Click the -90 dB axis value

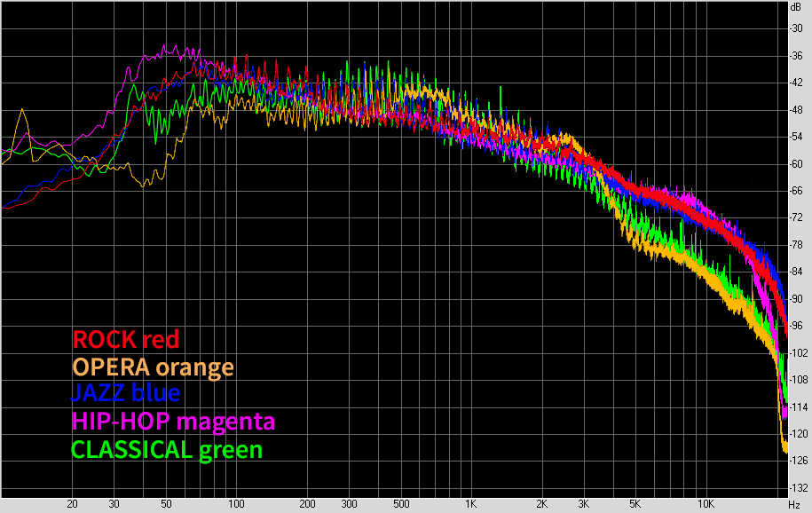(x=796, y=299)
